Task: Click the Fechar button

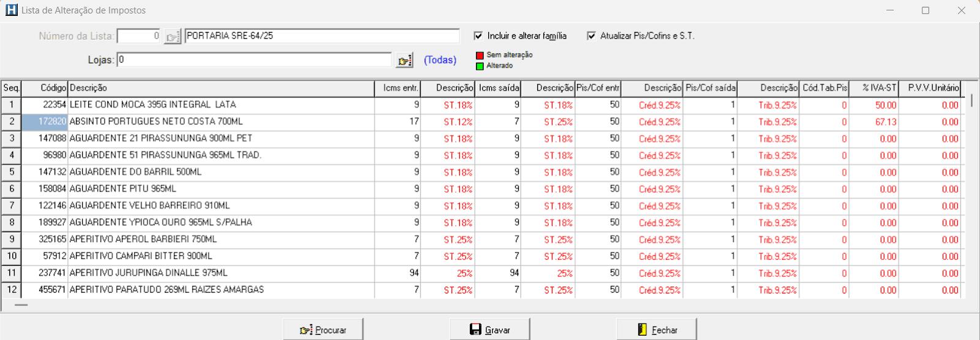Action: [657, 330]
